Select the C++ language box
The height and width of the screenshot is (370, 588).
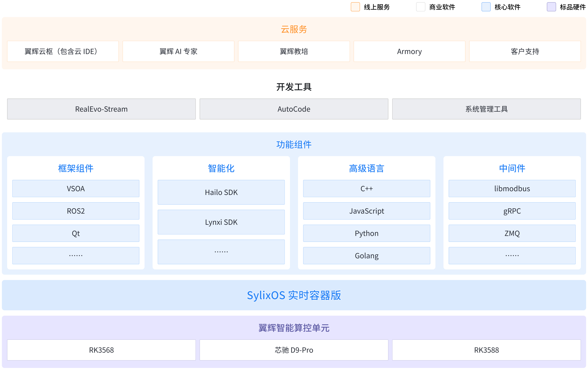point(367,189)
